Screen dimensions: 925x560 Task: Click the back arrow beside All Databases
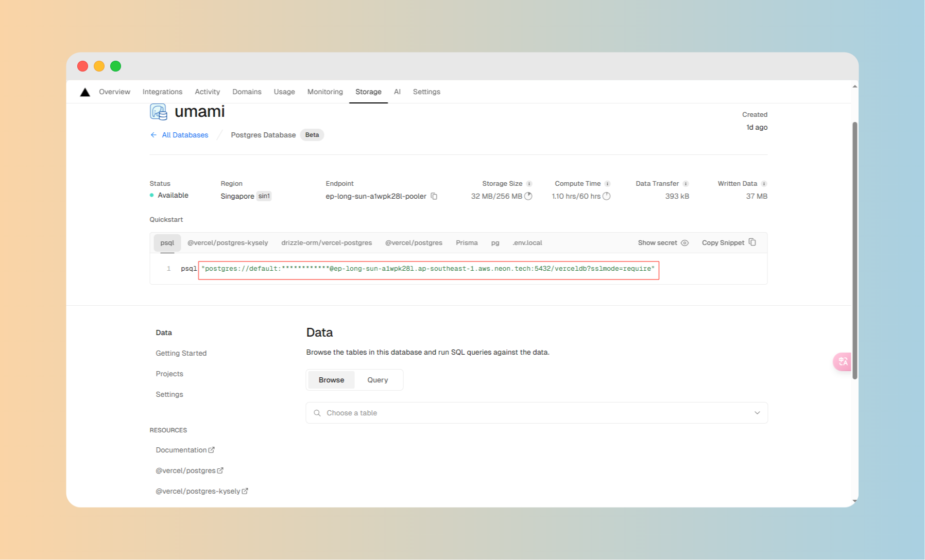coord(153,135)
